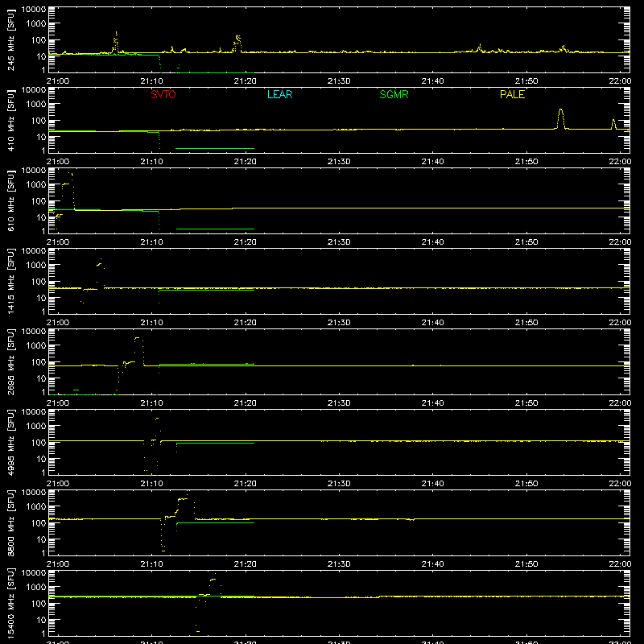The height and width of the screenshot is (644, 644).
Task: Click the 245 MHz bump near 21:45
Action: [479, 47]
